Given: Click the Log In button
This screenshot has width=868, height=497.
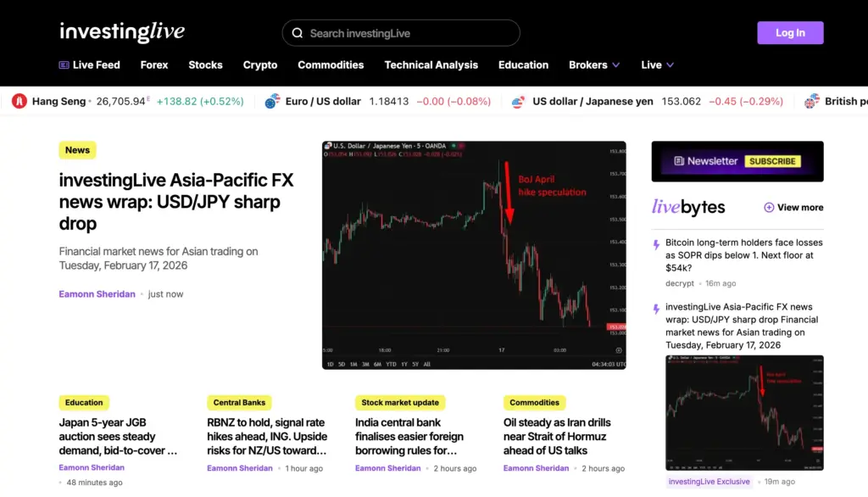Looking at the screenshot, I should pyautogui.click(x=789, y=32).
